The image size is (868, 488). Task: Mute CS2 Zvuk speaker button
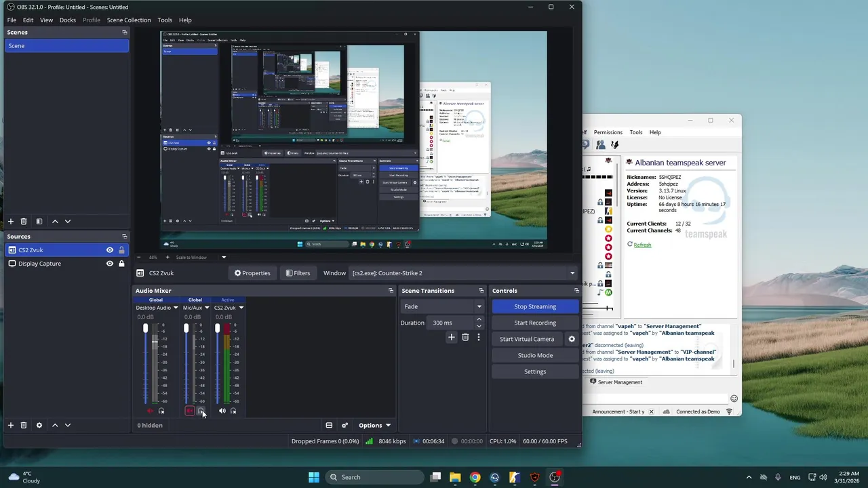click(222, 411)
